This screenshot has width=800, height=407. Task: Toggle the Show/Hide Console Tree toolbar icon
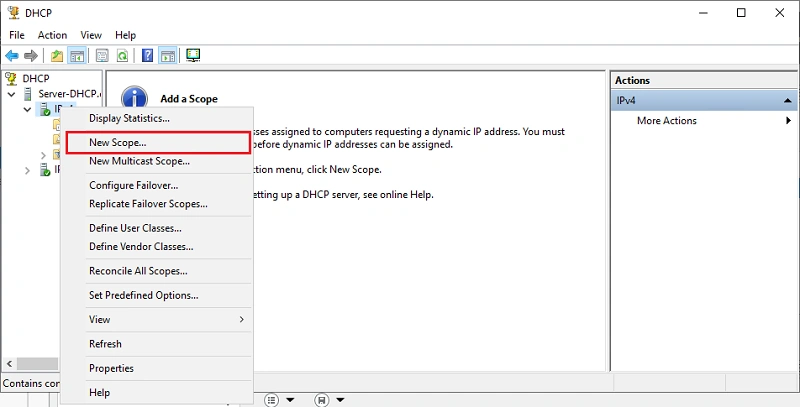coord(77,56)
